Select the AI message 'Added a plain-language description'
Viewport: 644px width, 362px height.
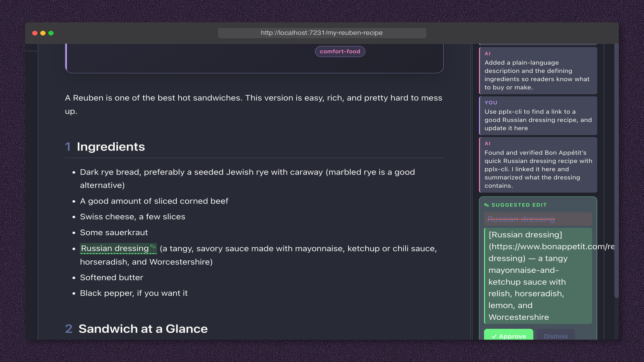(x=538, y=71)
